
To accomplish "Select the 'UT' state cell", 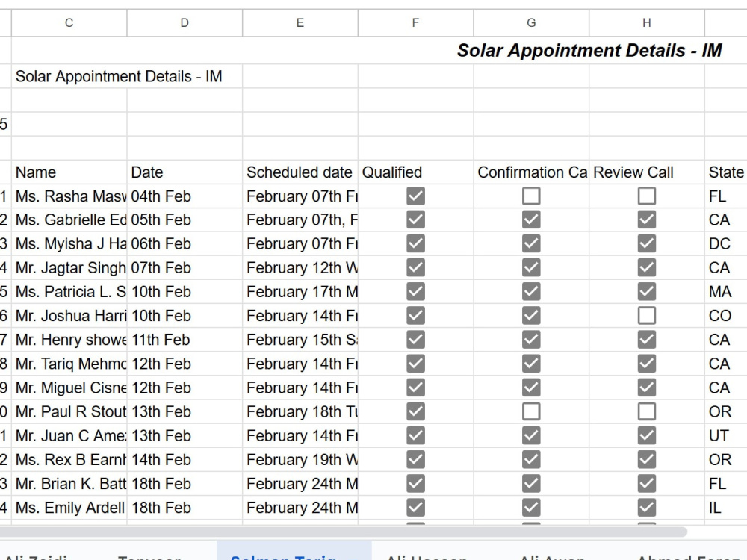I will [x=725, y=436].
